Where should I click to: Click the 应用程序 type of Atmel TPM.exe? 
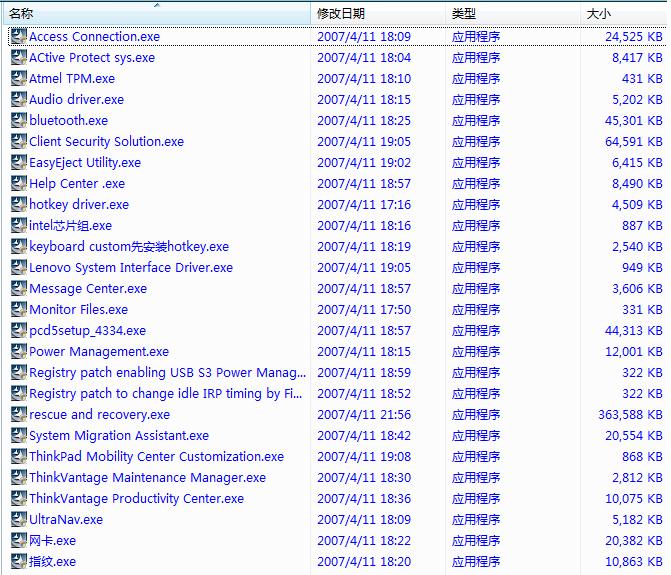click(476, 79)
